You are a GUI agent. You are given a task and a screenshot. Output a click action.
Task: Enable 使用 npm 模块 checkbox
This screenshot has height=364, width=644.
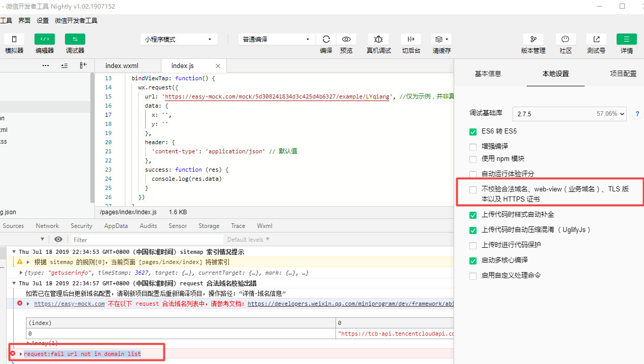pos(473,159)
